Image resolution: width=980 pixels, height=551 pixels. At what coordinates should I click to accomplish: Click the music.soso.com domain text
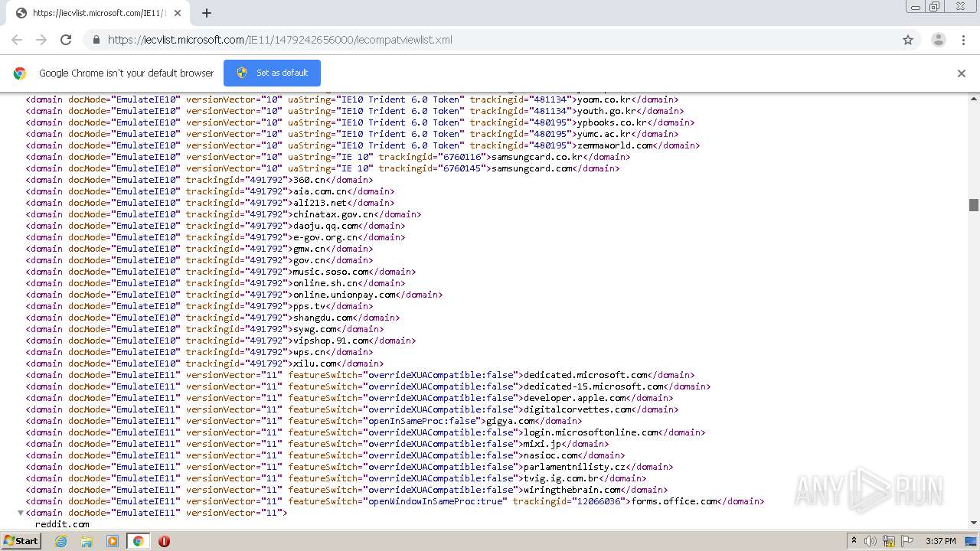(x=331, y=272)
